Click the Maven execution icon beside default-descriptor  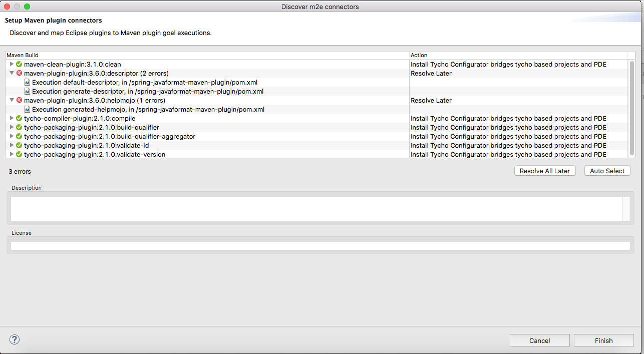[x=27, y=82]
